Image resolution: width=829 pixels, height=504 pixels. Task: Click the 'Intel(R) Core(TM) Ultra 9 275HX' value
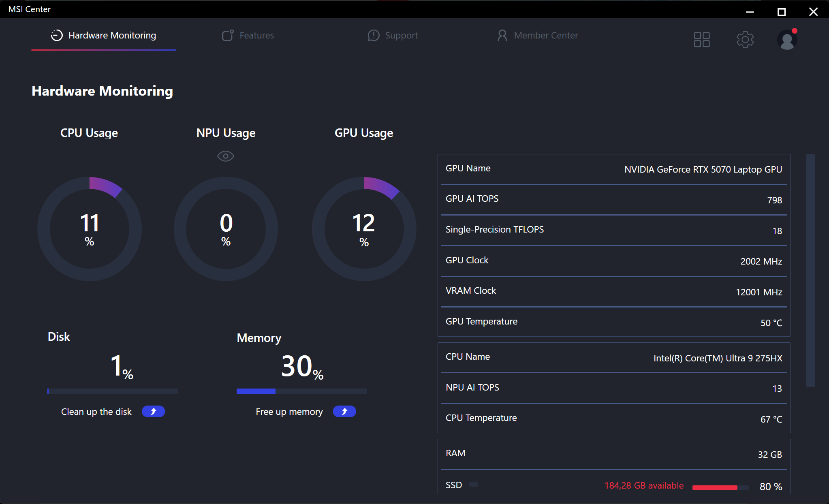[718, 358]
